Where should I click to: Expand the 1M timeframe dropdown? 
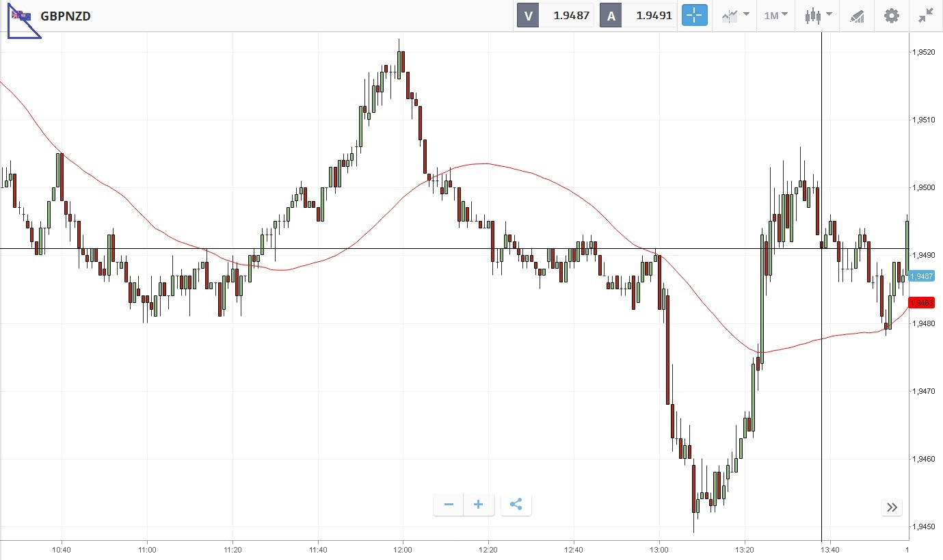pos(775,15)
